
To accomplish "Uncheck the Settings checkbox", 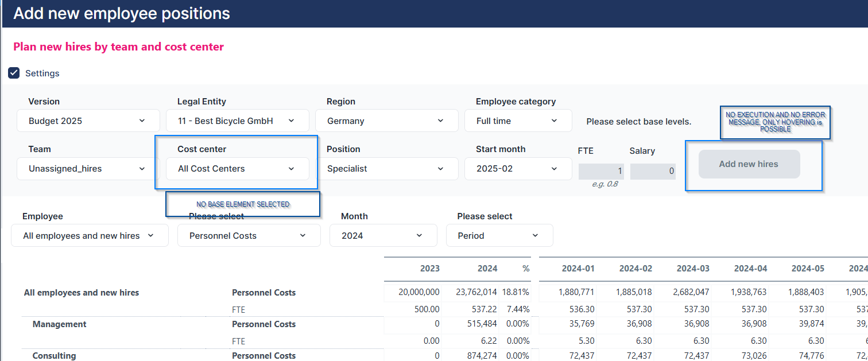I will coord(14,73).
